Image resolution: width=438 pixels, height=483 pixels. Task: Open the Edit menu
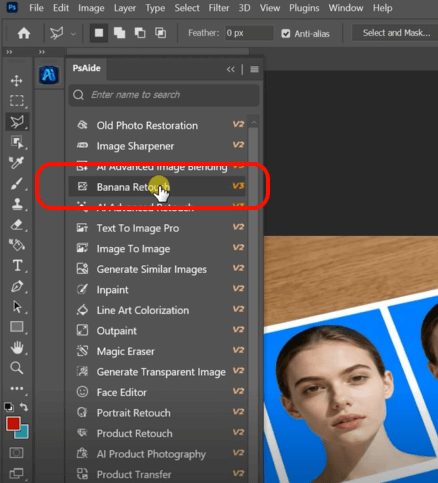click(61, 8)
